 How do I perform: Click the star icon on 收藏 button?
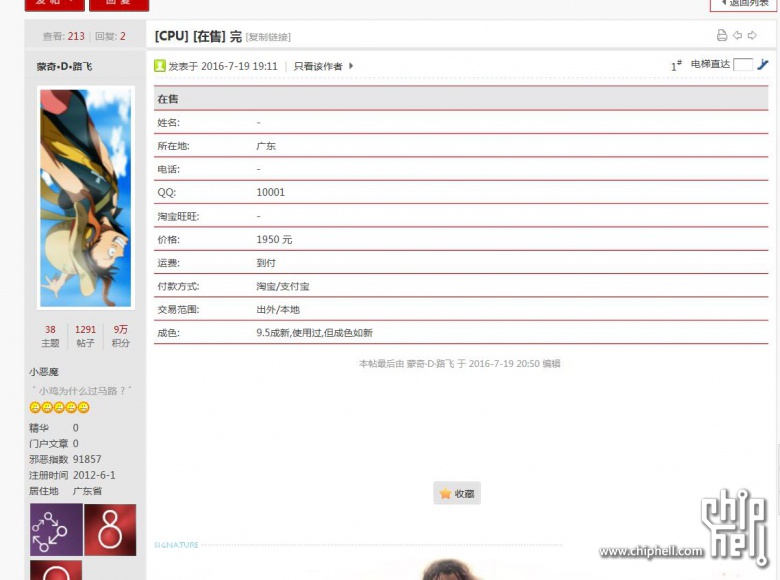point(445,493)
